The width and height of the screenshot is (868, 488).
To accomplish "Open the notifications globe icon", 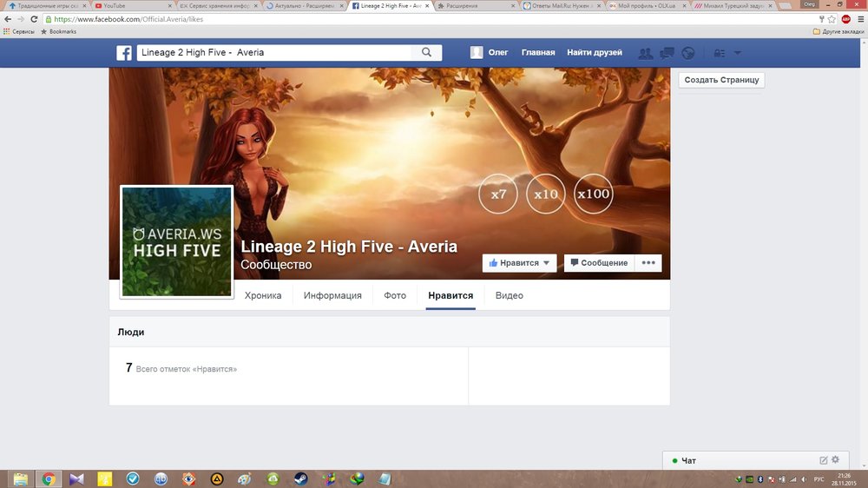I will click(688, 53).
